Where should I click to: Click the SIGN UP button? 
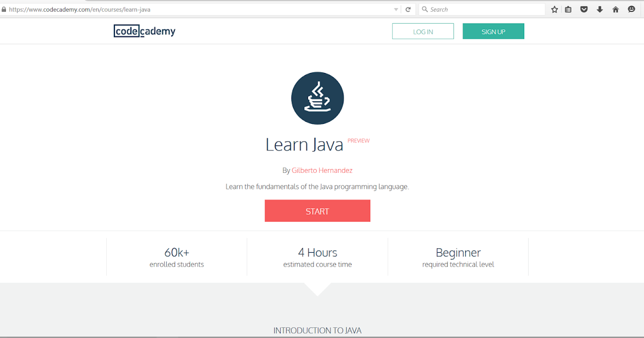click(493, 32)
